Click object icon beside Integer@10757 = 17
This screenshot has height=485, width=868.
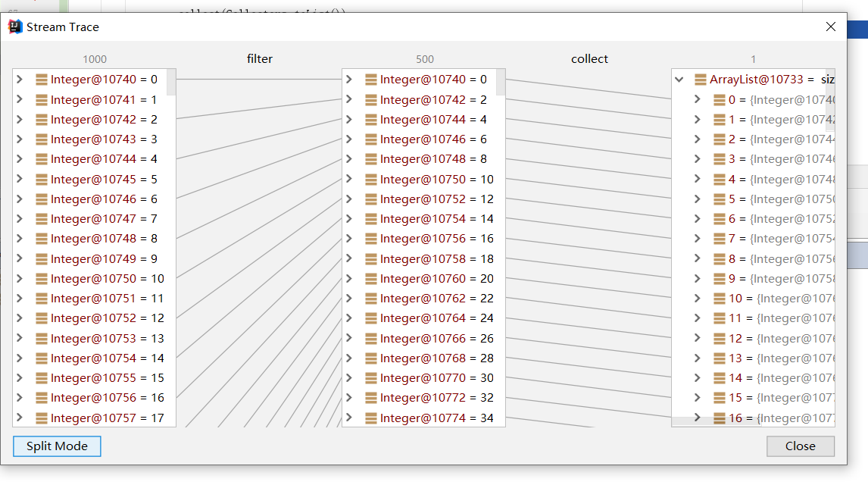pos(42,418)
